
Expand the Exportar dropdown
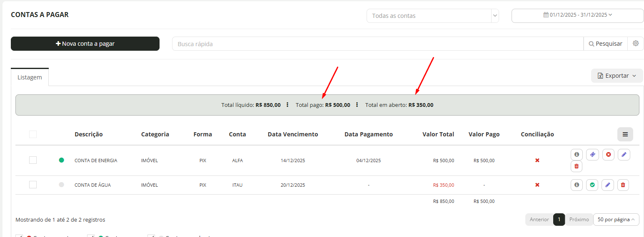pyautogui.click(x=617, y=76)
